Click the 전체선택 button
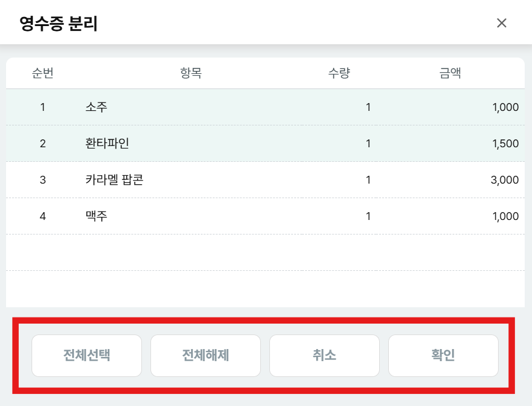 point(87,355)
